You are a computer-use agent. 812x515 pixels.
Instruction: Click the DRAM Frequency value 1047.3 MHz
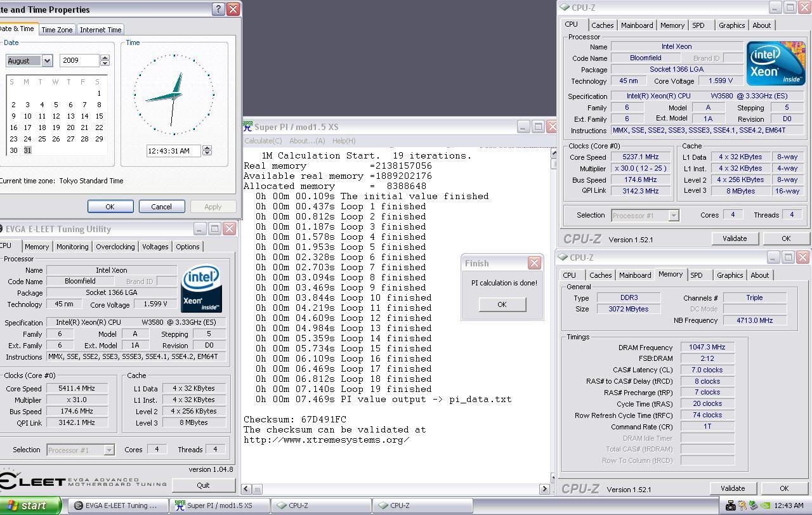707,348
